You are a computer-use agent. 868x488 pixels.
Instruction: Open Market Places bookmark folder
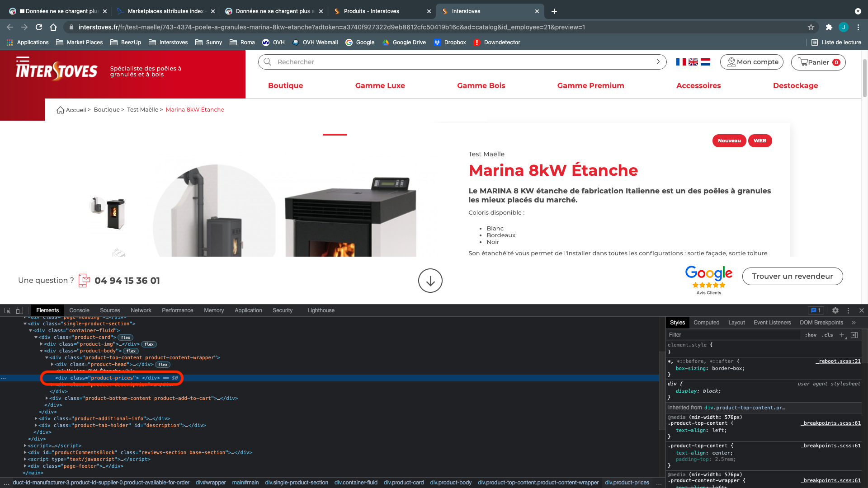80,42
